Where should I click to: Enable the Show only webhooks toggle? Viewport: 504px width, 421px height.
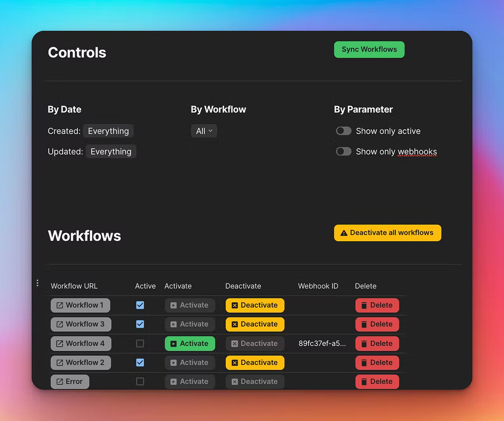coord(344,152)
